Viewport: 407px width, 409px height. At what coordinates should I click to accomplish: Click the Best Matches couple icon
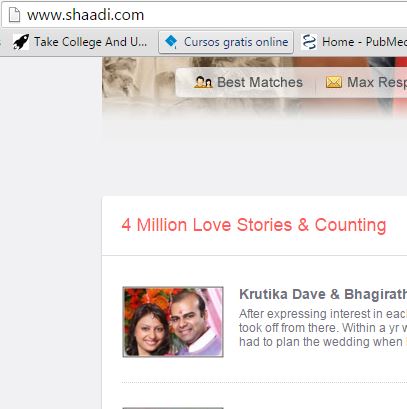203,82
